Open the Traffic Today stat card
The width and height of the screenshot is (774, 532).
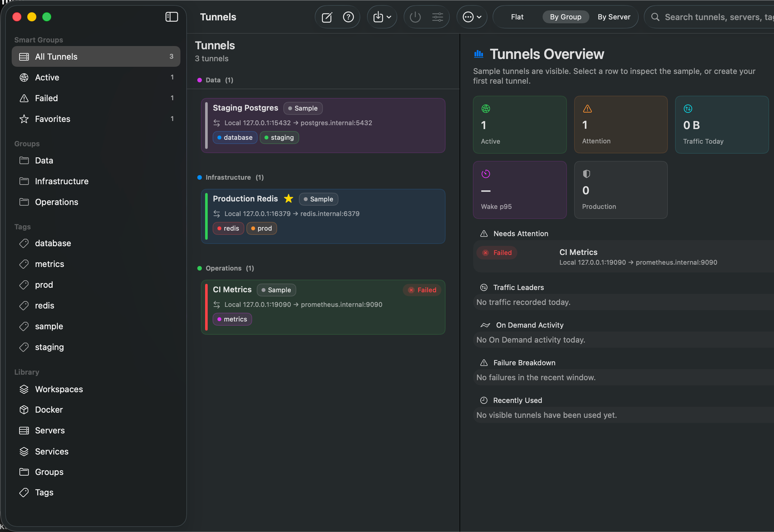pos(722,125)
